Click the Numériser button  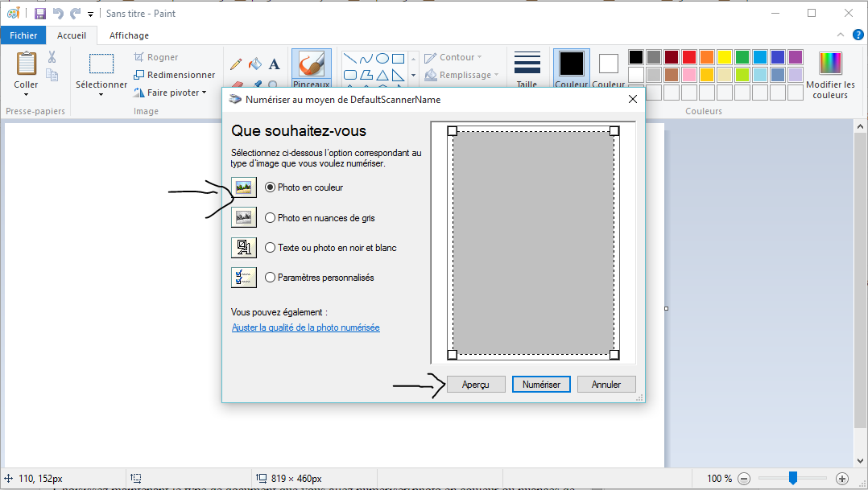(541, 385)
